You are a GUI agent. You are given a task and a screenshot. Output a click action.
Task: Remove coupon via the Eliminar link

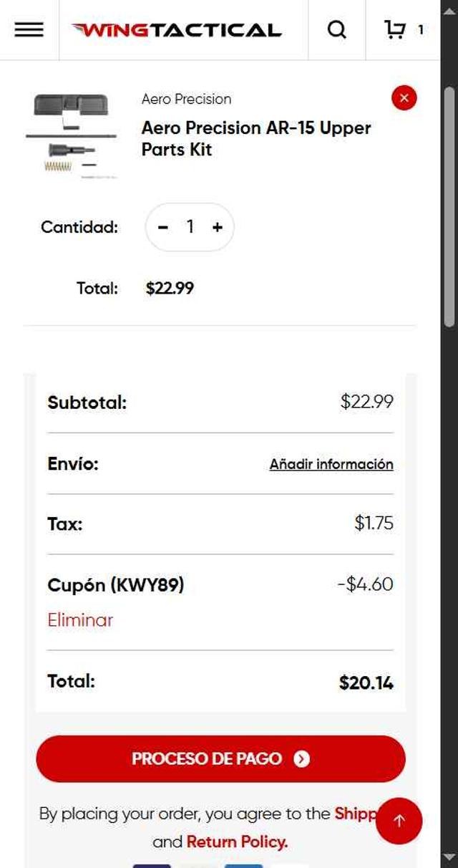pos(80,619)
